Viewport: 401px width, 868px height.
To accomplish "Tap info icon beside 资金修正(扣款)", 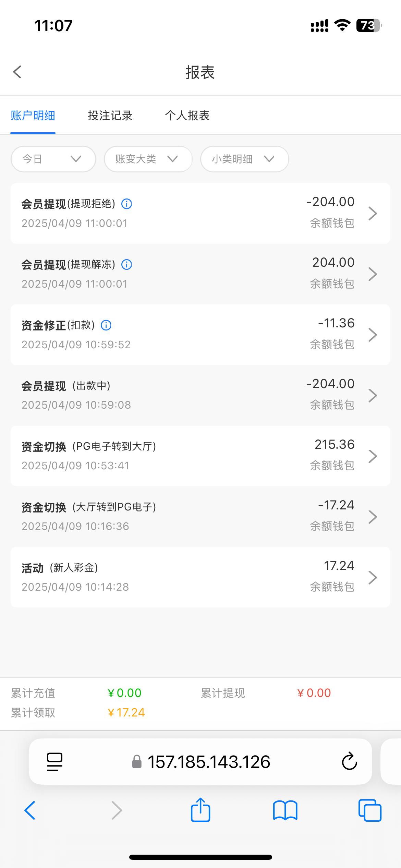I will point(106,325).
